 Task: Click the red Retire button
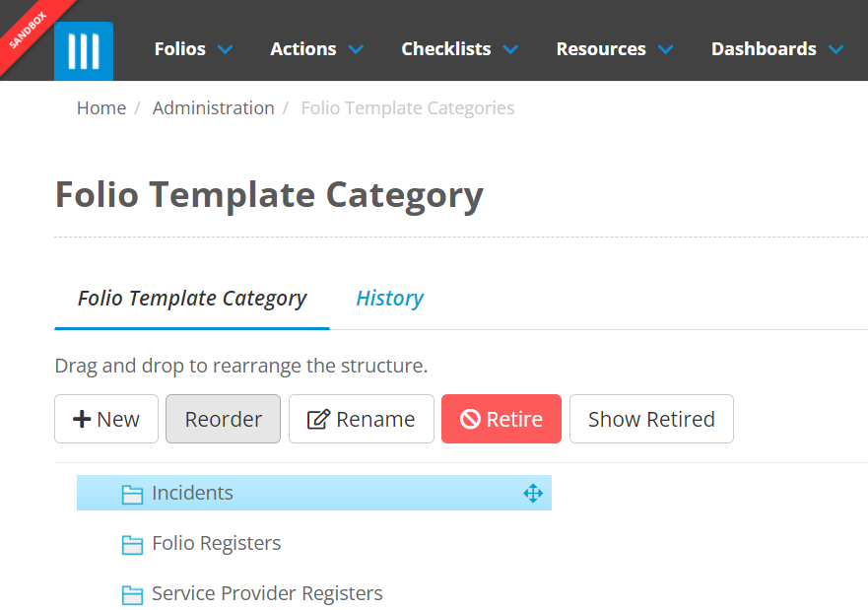coord(501,420)
